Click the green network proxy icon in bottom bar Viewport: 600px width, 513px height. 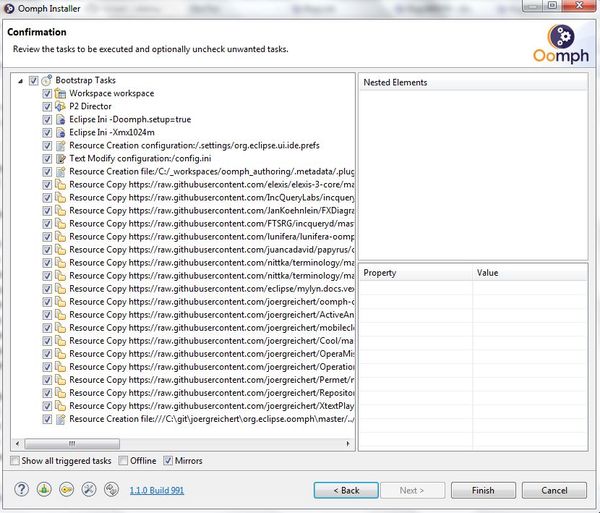pos(44,489)
